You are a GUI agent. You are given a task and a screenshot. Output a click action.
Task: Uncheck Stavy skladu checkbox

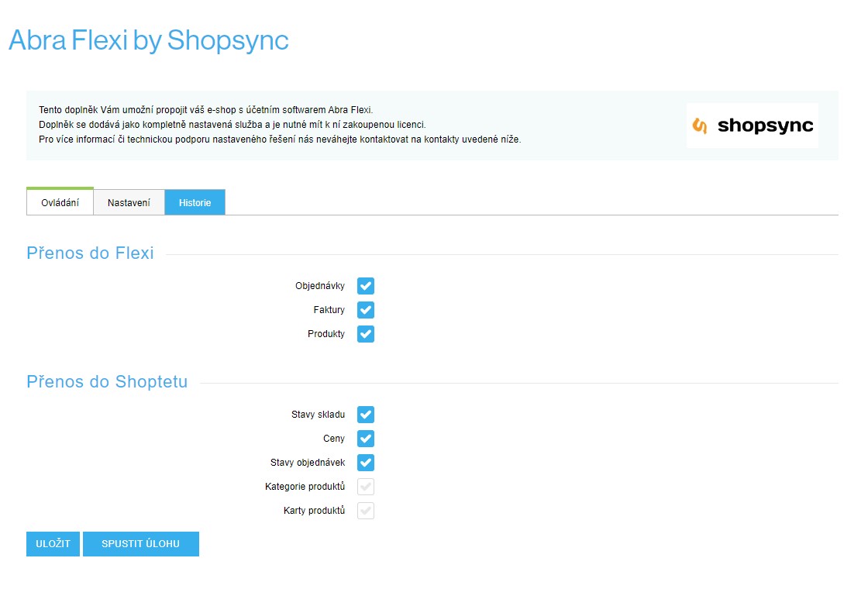pos(365,415)
